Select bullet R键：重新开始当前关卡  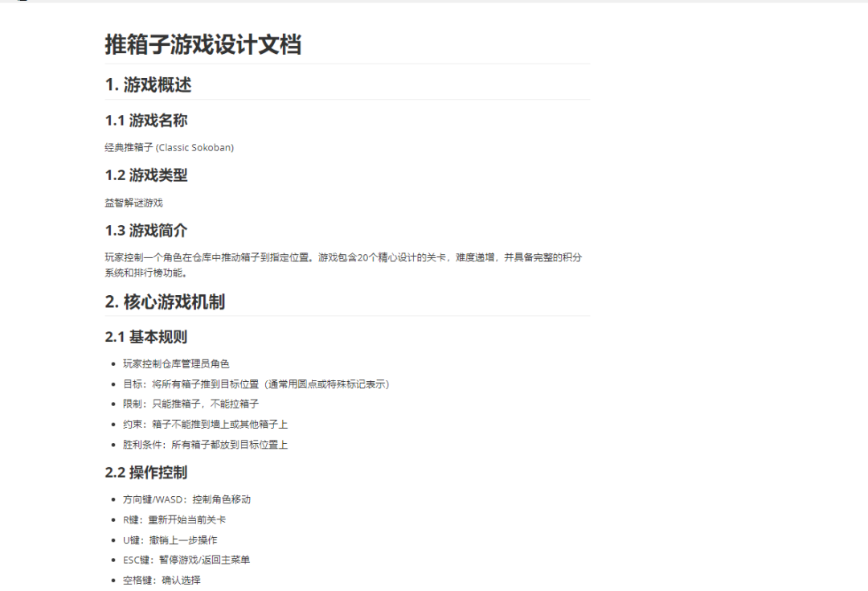[x=174, y=520]
